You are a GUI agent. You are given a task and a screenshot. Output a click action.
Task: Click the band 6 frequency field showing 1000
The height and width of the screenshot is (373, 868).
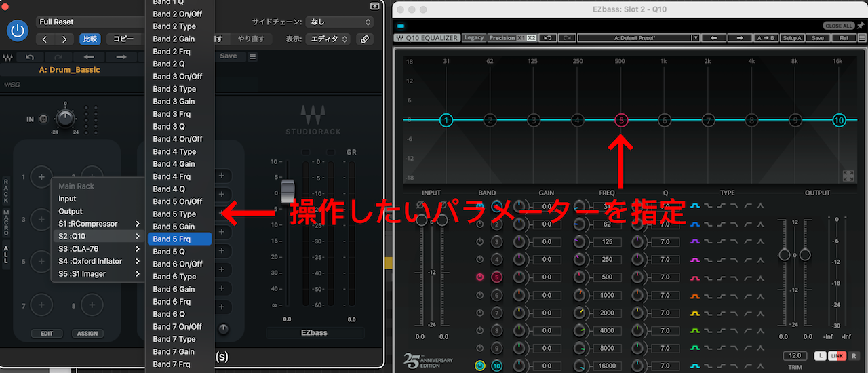coord(607,295)
